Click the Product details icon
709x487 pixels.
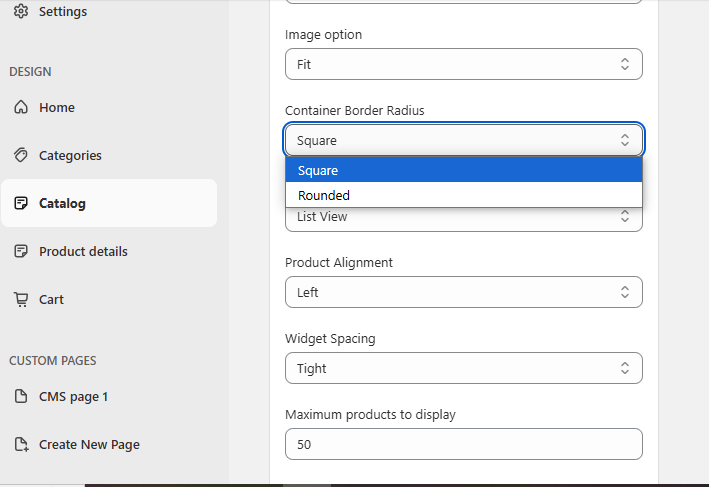[21, 251]
